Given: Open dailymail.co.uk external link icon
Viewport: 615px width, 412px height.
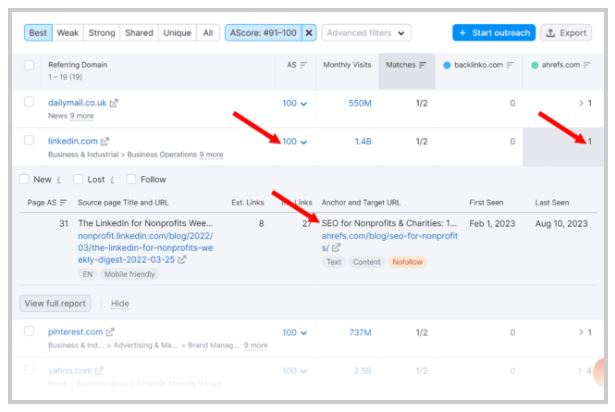Looking at the screenshot, I should [x=114, y=103].
